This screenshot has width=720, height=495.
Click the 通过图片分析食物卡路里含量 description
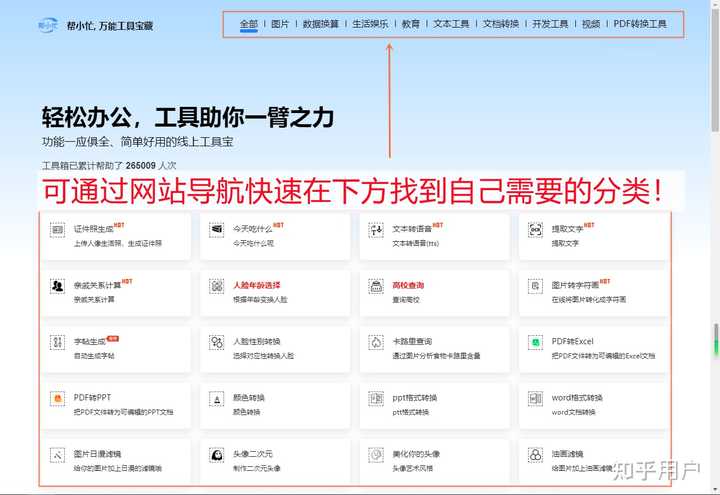436,356
